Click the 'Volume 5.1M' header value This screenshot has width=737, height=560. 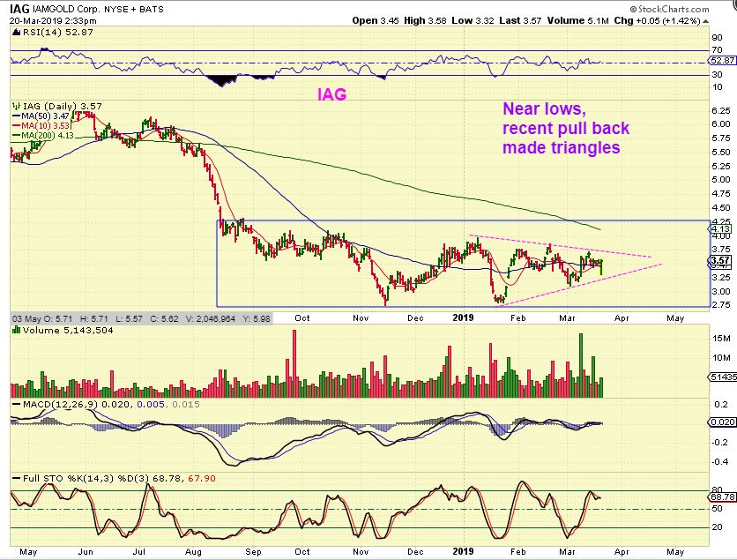click(x=577, y=20)
